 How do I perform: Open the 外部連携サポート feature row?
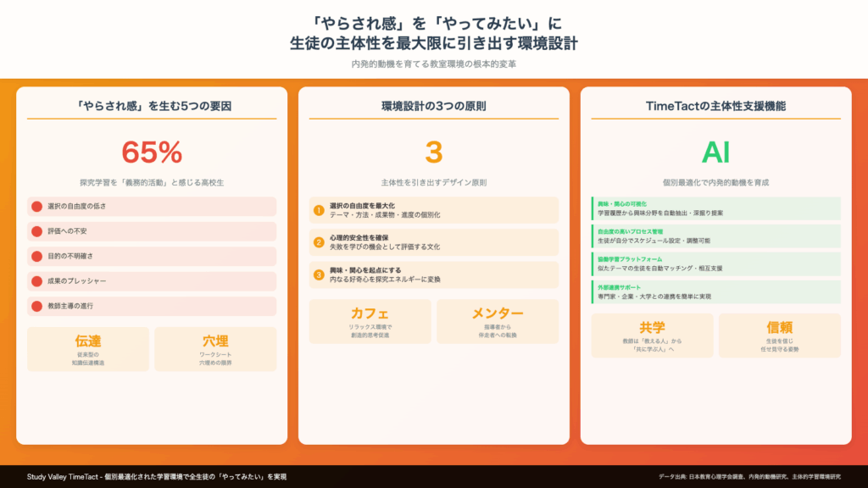(715, 291)
